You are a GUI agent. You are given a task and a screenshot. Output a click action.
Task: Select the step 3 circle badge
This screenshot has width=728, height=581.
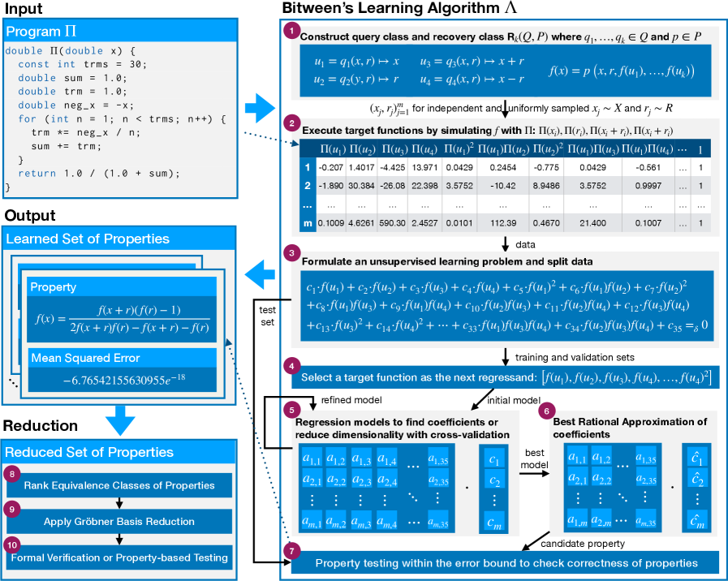[291, 253]
